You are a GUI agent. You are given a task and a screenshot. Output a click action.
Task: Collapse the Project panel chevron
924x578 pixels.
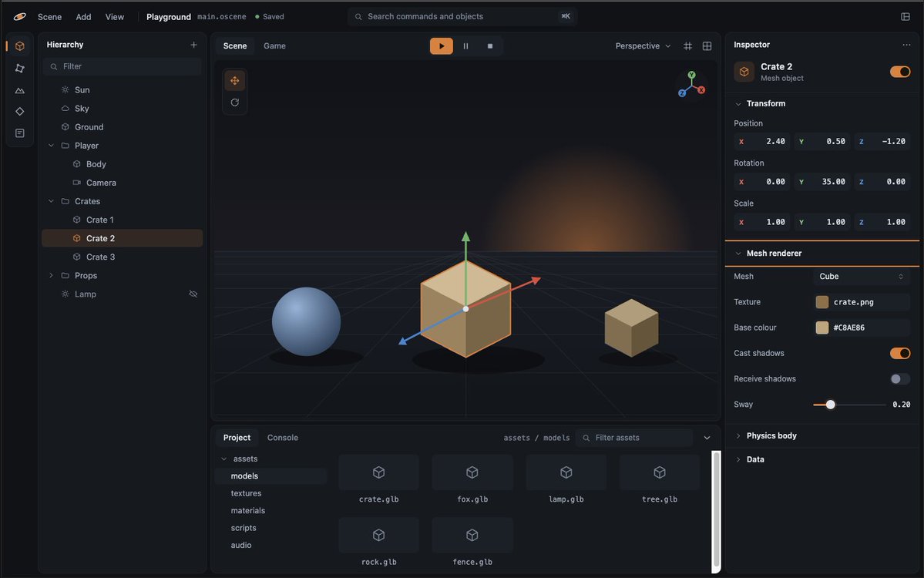(707, 438)
